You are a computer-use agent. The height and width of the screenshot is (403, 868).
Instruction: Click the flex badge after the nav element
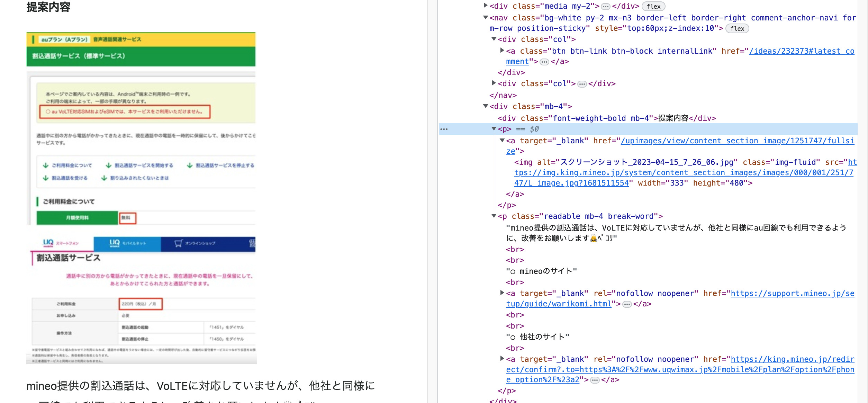coord(737,29)
